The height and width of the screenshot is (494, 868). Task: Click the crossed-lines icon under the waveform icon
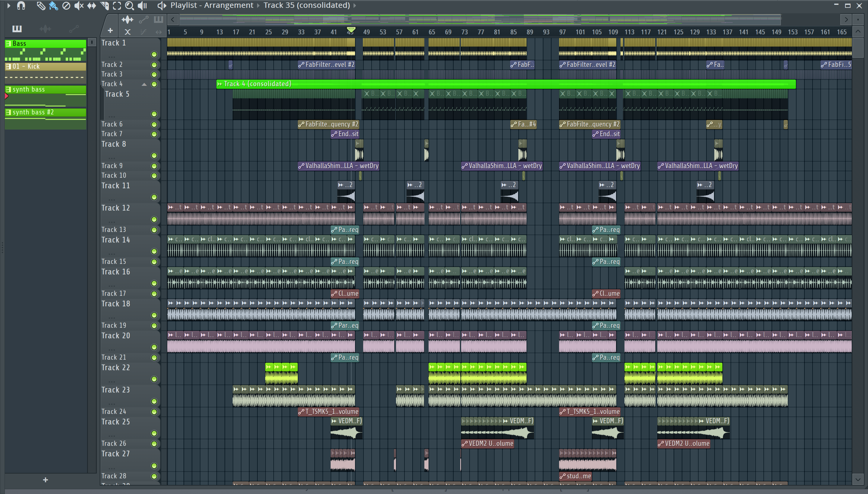127,32
